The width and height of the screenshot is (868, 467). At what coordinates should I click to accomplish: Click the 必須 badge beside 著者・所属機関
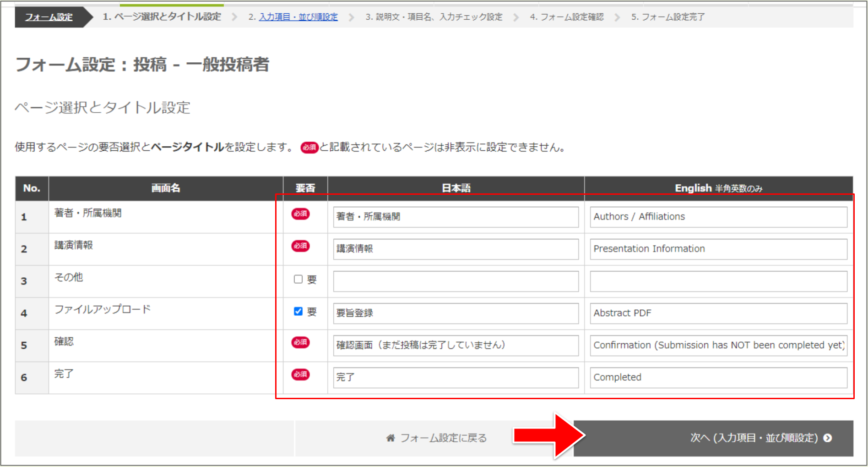click(x=300, y=214)
